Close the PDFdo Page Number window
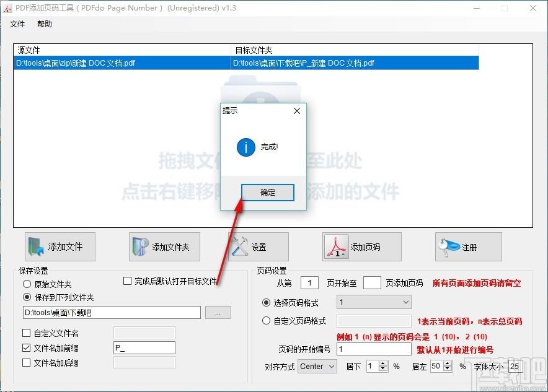Image resolution: width=548 pixels, height=392 pixels. (x=533, y=8)
